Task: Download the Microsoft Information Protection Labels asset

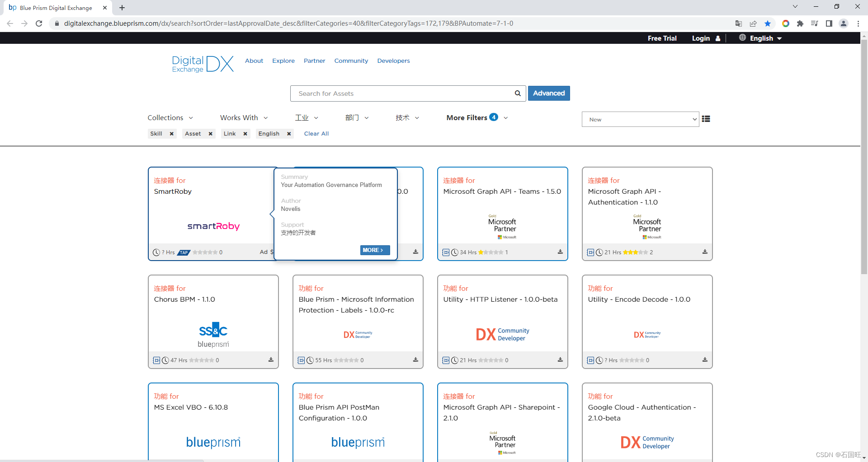Action: click(x=415, y=360)
